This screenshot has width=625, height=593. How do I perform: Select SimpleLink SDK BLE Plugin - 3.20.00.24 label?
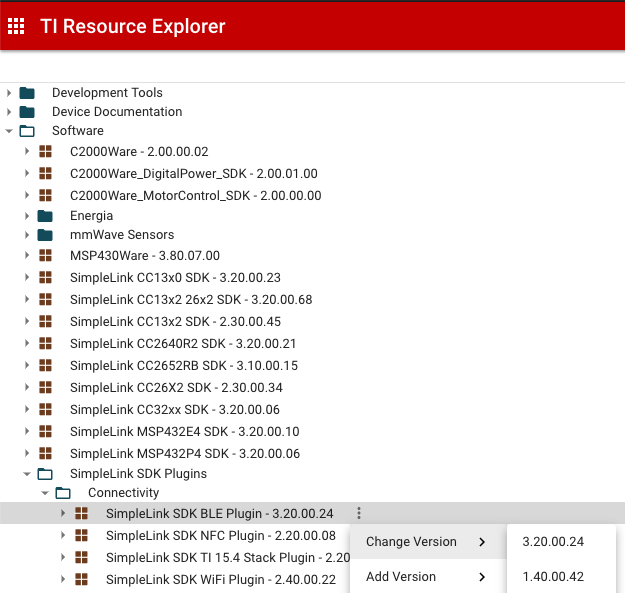click(220, 513)
